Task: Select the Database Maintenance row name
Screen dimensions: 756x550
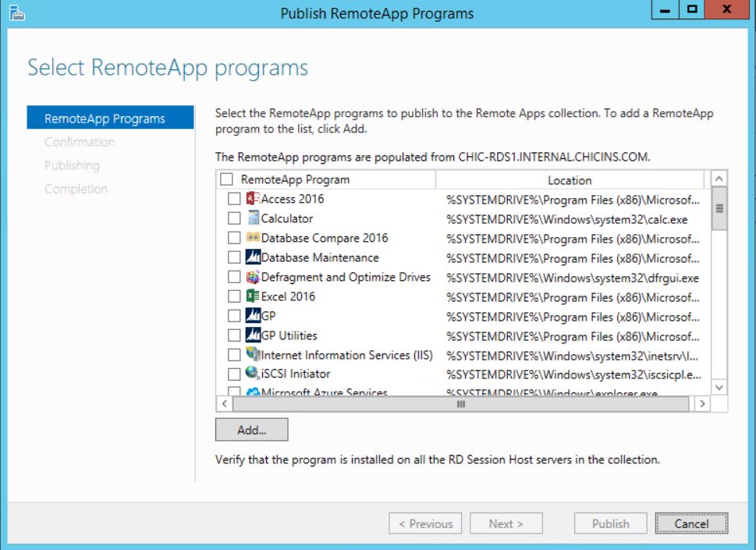Action: 320,257
